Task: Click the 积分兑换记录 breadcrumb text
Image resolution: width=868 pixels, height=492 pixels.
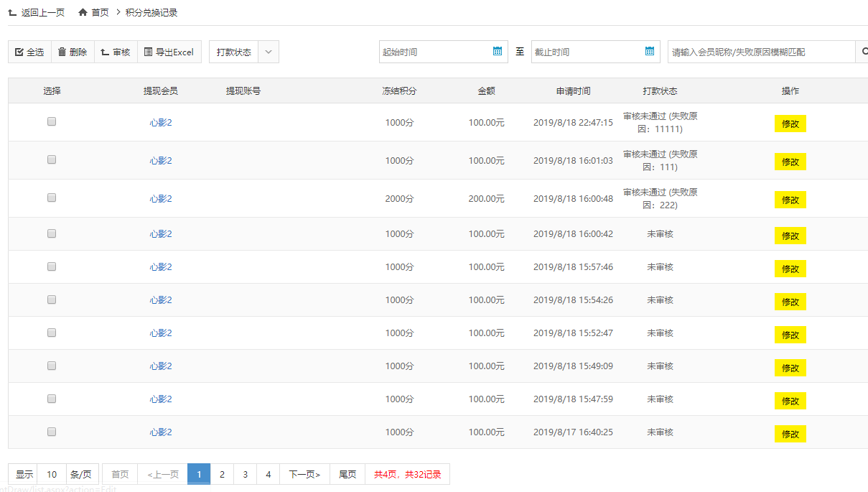Action: click(x=151, y=13)
